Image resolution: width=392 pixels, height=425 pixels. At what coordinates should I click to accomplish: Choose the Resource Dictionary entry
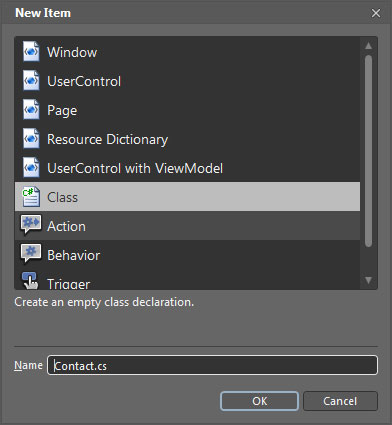pyautogui.click(x=187, y=139)
